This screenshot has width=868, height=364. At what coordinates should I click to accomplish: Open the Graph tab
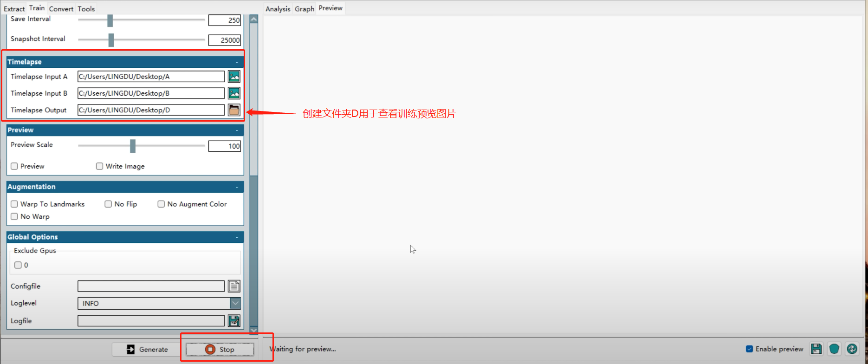click(x=304, y=9)
